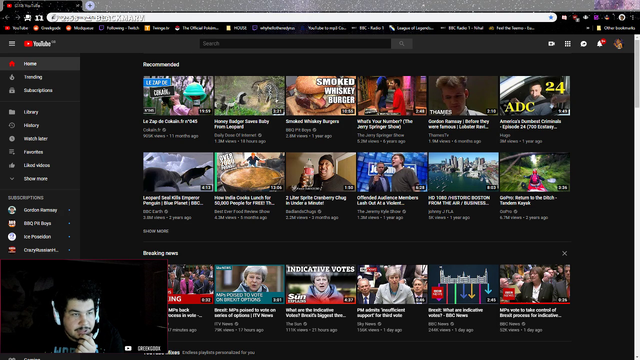Open Smoked Whiskey Burger thumbnail
640x360 pixels.
point(321,96)
